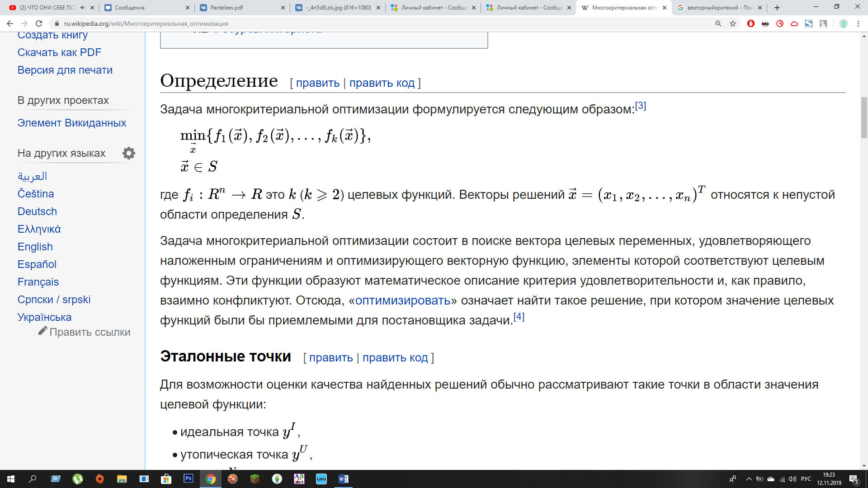Open the masked-face extension icon
868x488 pixels.
(765, 23)
